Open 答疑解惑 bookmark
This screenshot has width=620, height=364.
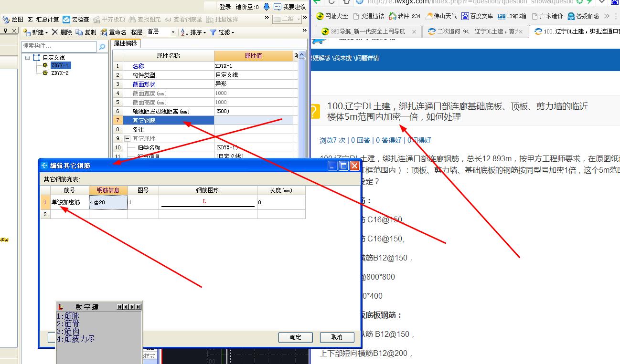pyautogui.click(x=584, y=16)
